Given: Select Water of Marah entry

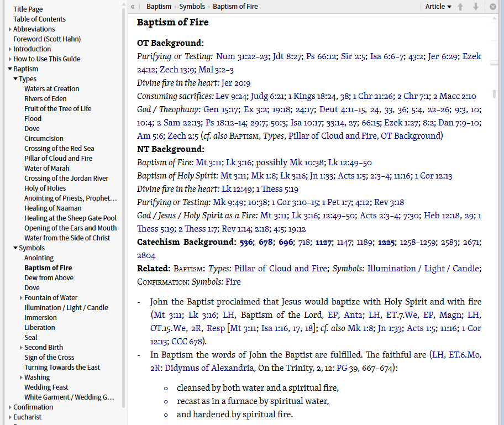Looking at the screenshot, I should (46, 169).
